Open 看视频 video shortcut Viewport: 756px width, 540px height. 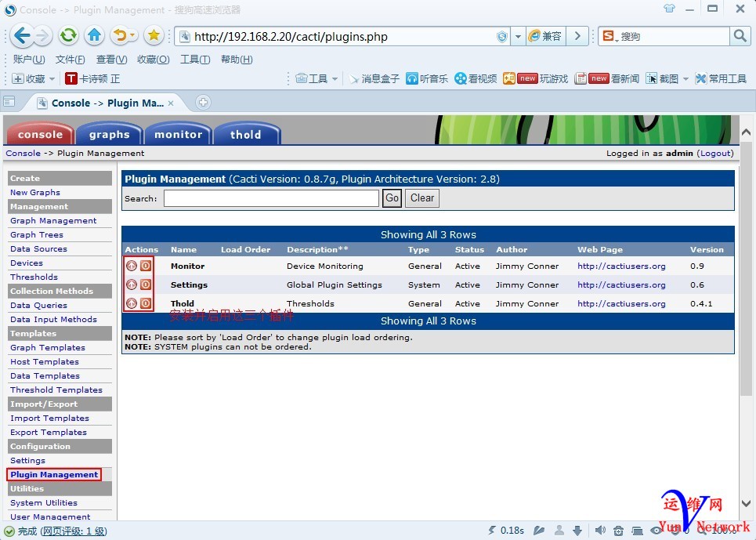(x=476, y=78)
